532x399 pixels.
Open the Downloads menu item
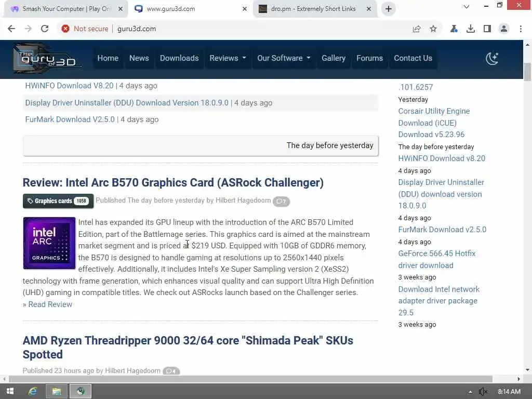point(179,58)
